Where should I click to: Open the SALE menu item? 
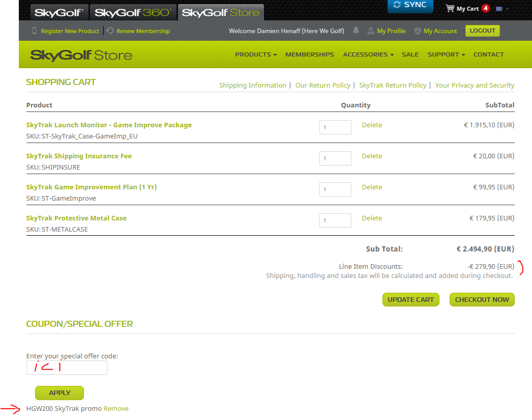tap(410, 54)
